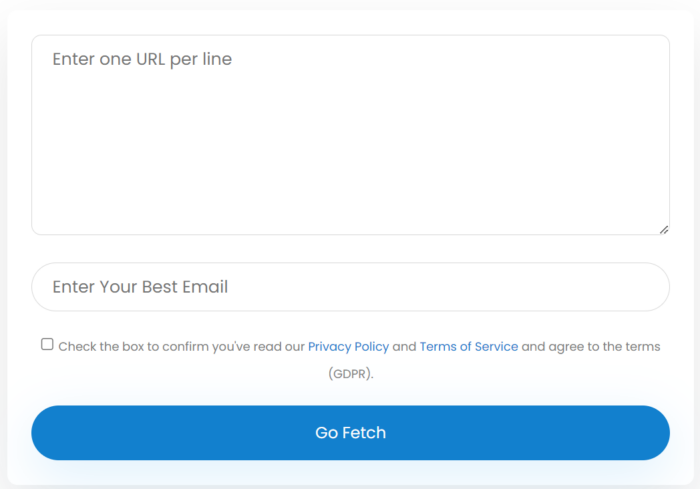
Task: Focus the 'Enter one URL per line' textarea
Action: [x=350, y=135]
